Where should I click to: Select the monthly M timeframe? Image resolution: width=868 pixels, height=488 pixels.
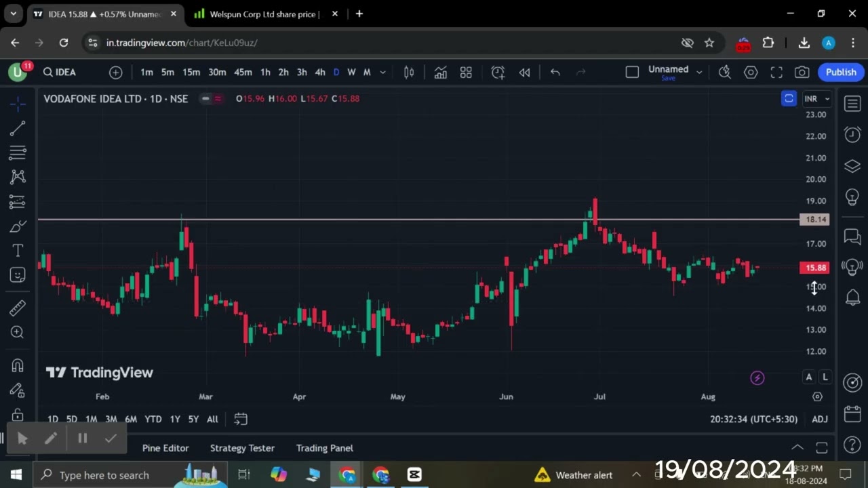coord(367,72)
